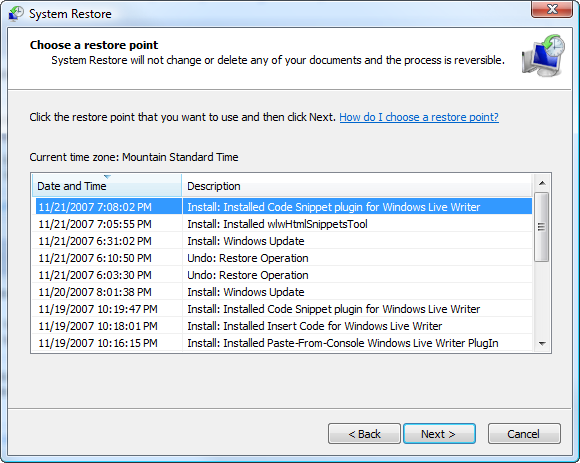Sort by the Description column header
This screenshot has height=463, width=580.
pos(357,186)
